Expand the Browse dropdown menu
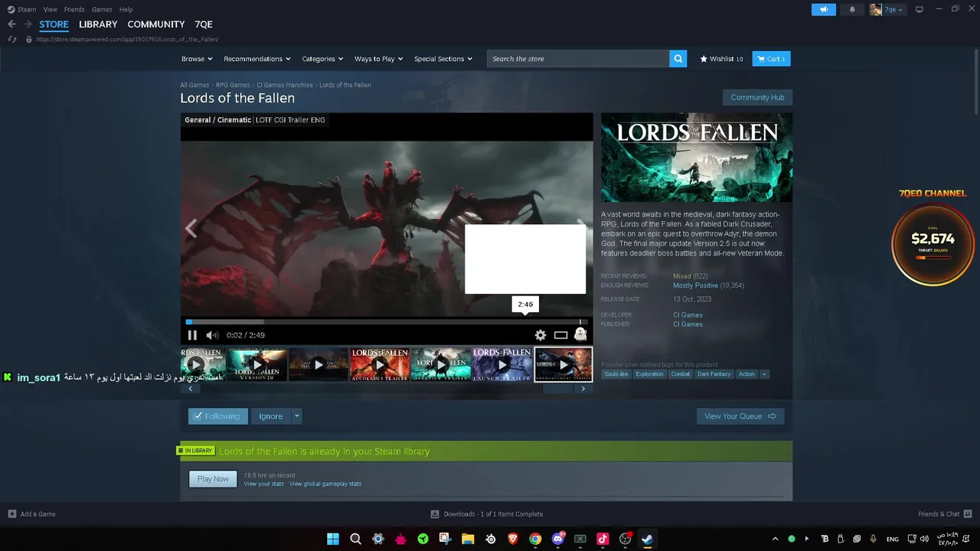Image resolution: width=980 pixels, height=551 pixels. [x=198, y=59]
